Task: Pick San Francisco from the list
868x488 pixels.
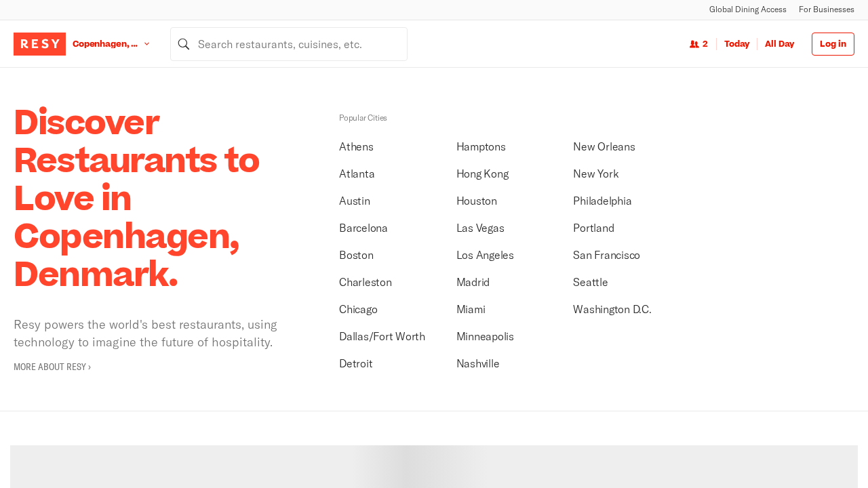Action: [606, 255]
